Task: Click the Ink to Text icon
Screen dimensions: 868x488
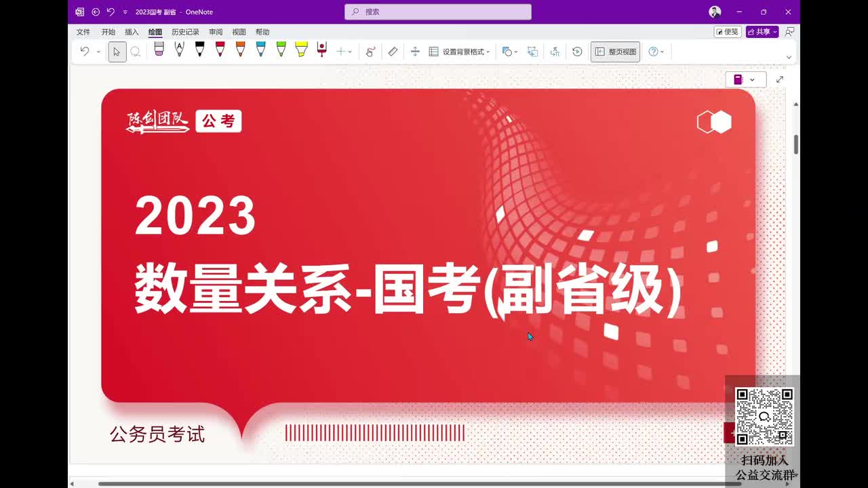Action: pyautogui.click(x=555, y=52)
